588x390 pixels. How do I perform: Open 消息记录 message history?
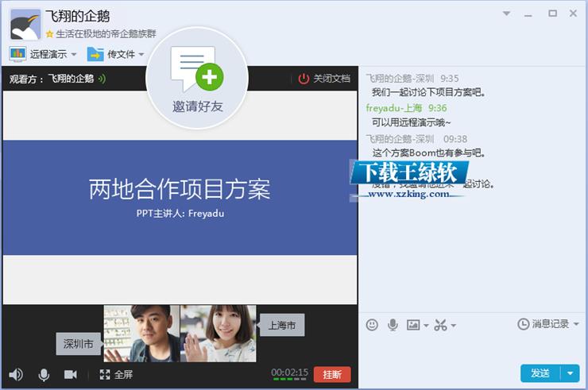[543, 324]
